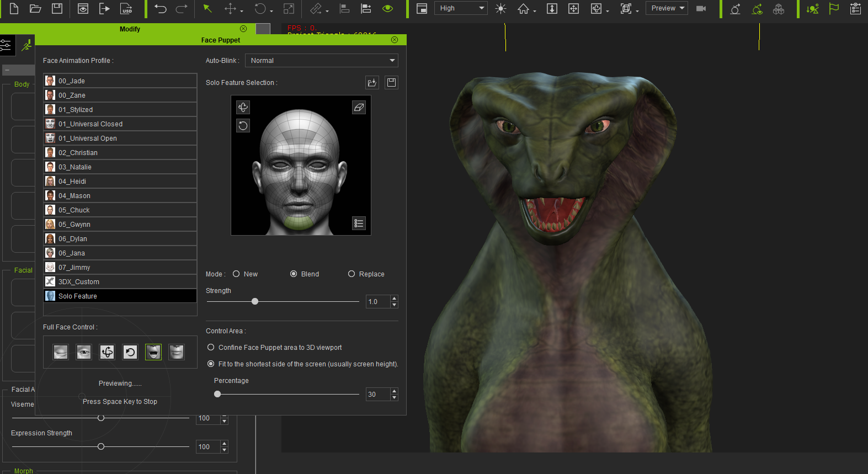The image size is (868, 474).
Task: Click the settings sliders tab in Modify
Action: point(7,45)
